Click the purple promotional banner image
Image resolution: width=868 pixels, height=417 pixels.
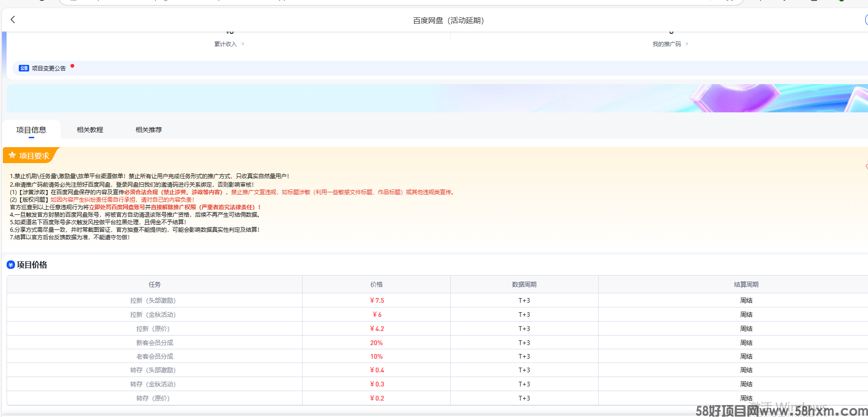click(437, 98)
